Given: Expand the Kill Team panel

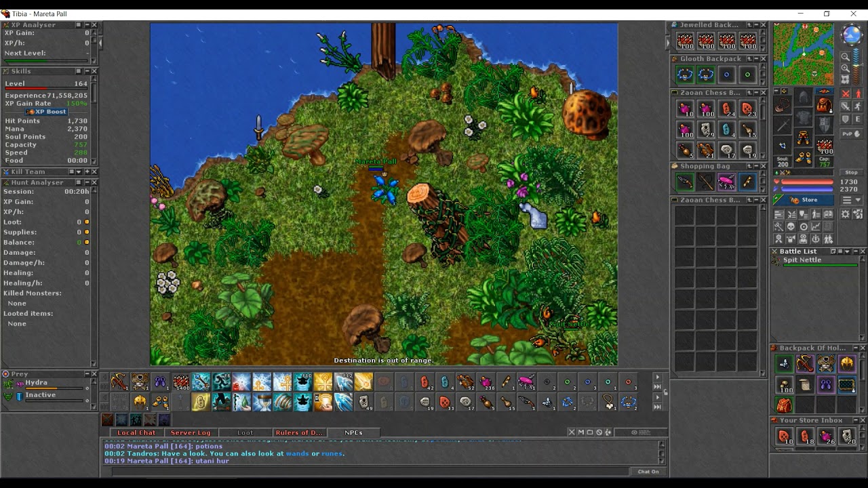Looking at the screenshot, I should (x=87, y=171).
